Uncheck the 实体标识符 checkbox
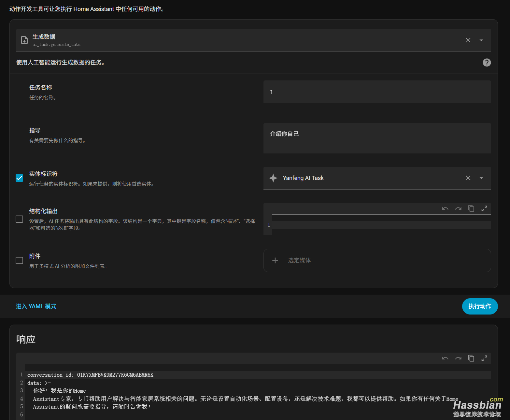 20,178
